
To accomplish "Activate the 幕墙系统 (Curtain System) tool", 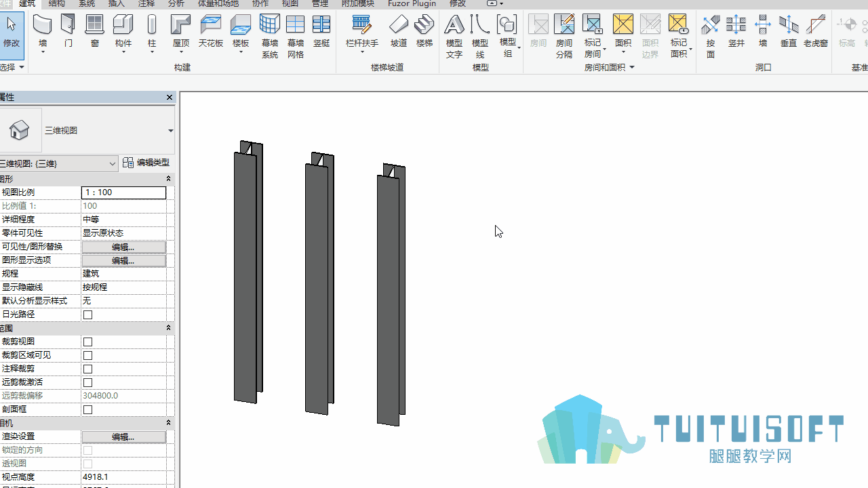I will (x=270, y=36).
